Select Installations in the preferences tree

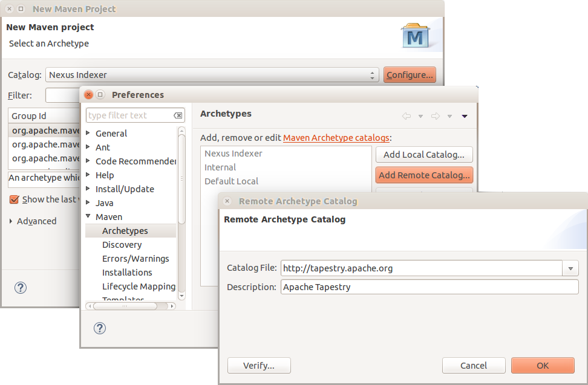pyautogui.click(x=127, y=273)
